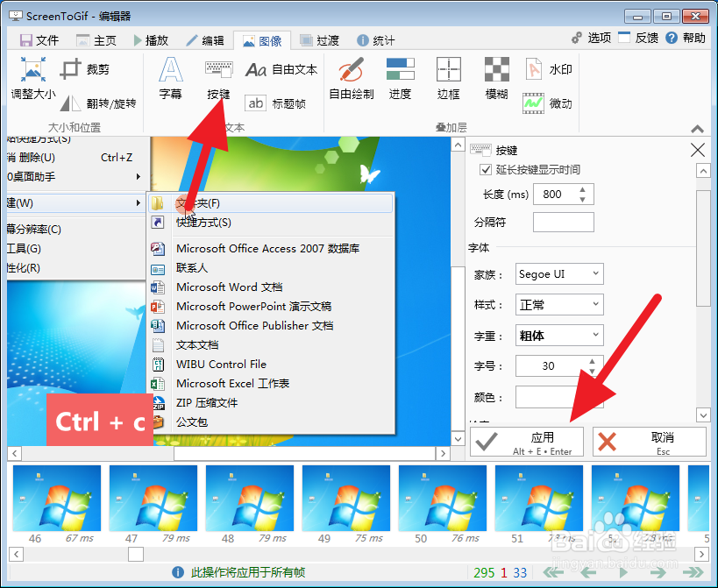
Task: Select the 自由绘制 free drawing tool
Action: click(x=352, y=78)
